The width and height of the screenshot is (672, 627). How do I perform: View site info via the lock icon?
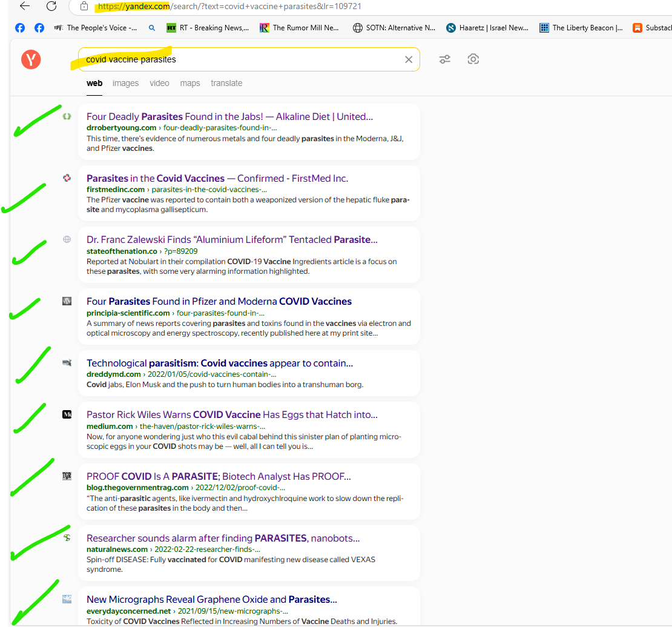pyautogui.click(x=84, y=6)
